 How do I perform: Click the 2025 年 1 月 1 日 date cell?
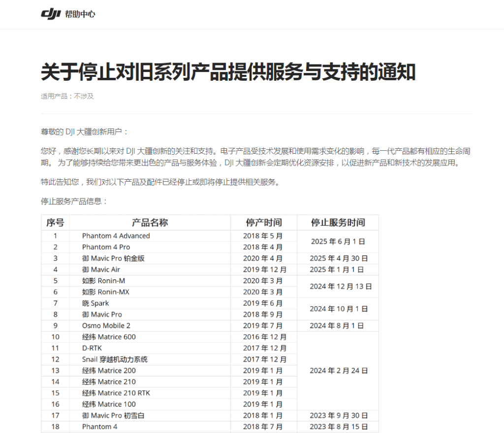(x=337, y=269)
